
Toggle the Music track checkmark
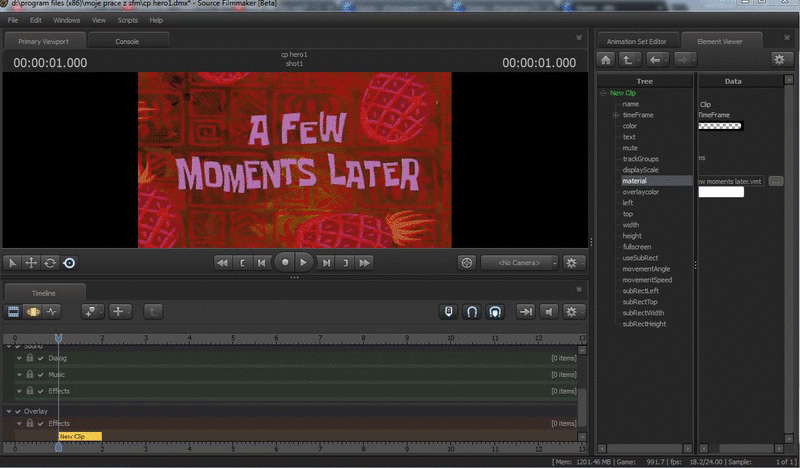pos(41,375)
